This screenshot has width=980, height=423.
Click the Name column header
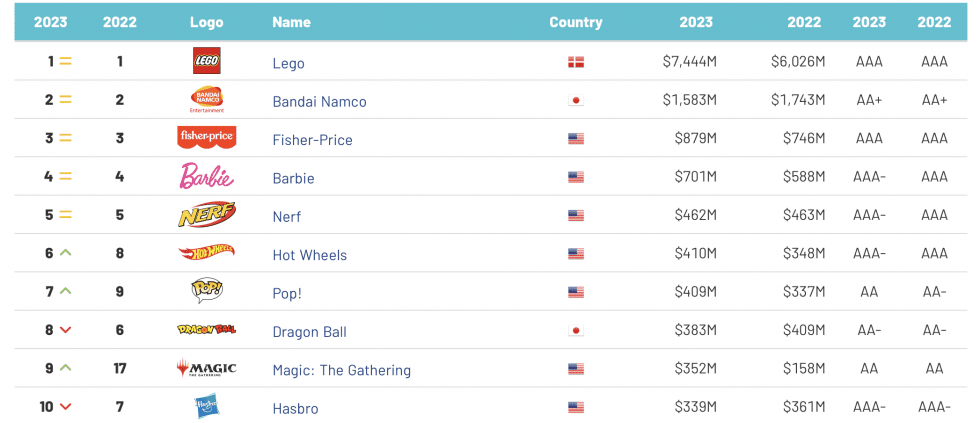pyautogui.click(x=291, y=22)
